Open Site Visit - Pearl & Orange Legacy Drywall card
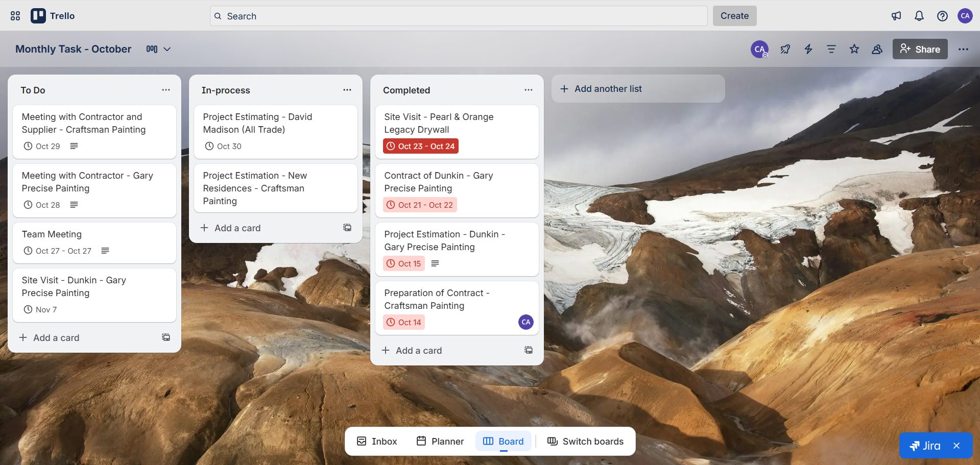 457,132
